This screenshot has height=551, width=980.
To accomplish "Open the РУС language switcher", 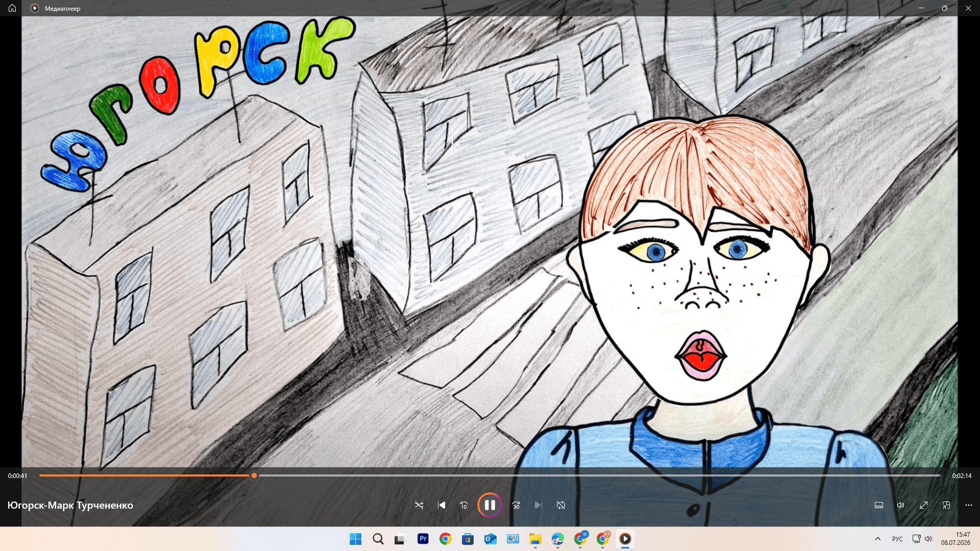I will [x=897, y=539].
